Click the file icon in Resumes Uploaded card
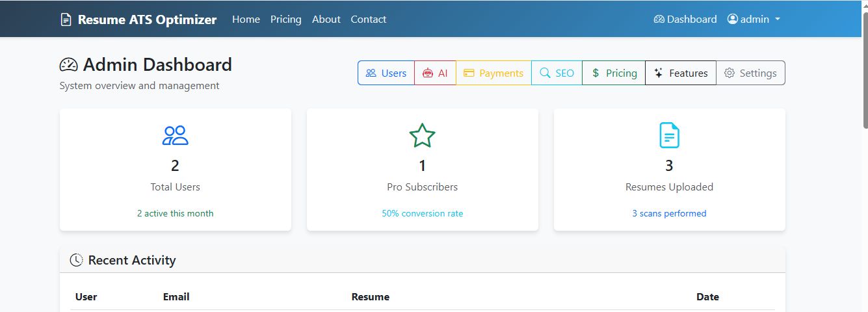Image resolution: width=868 pixels, height=312 pixels. (x=669, y=135)
